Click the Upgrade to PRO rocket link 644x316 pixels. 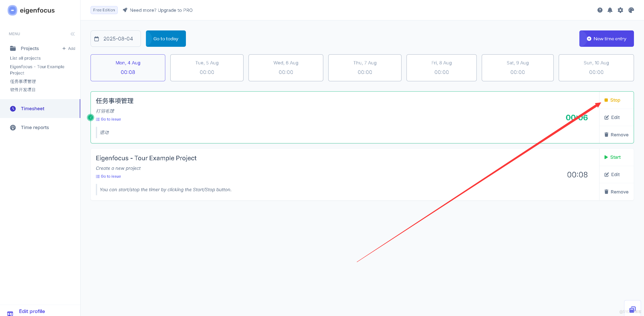pyautogui.click(x=161, y=10)
